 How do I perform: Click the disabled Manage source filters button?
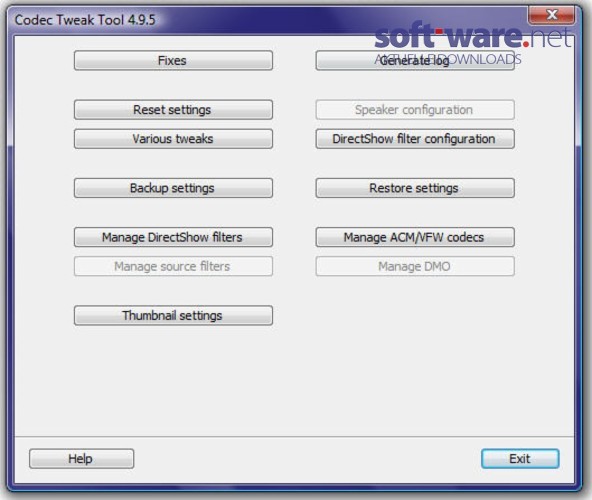click(x=173, y=266)
